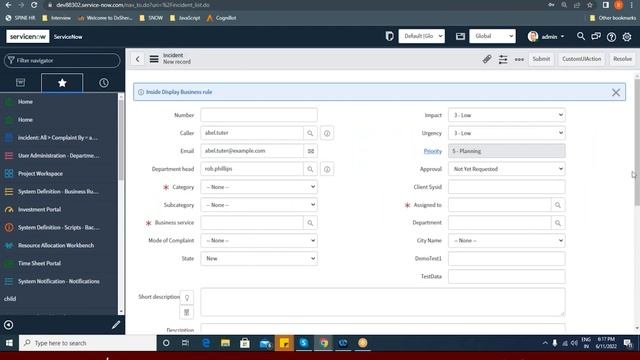Expand the State dropdown
The width and height of the screenshot is (640, 360).
pos(259,259)
